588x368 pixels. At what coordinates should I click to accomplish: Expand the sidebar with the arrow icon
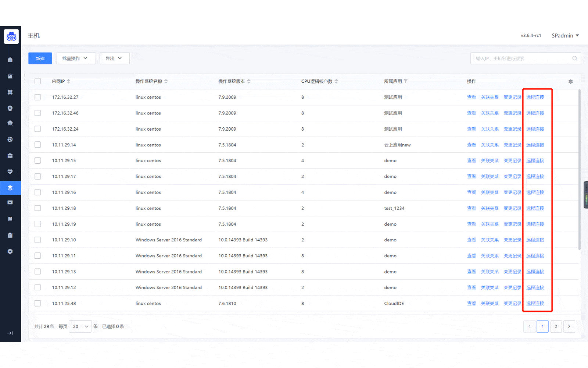[x=10, y=333]
